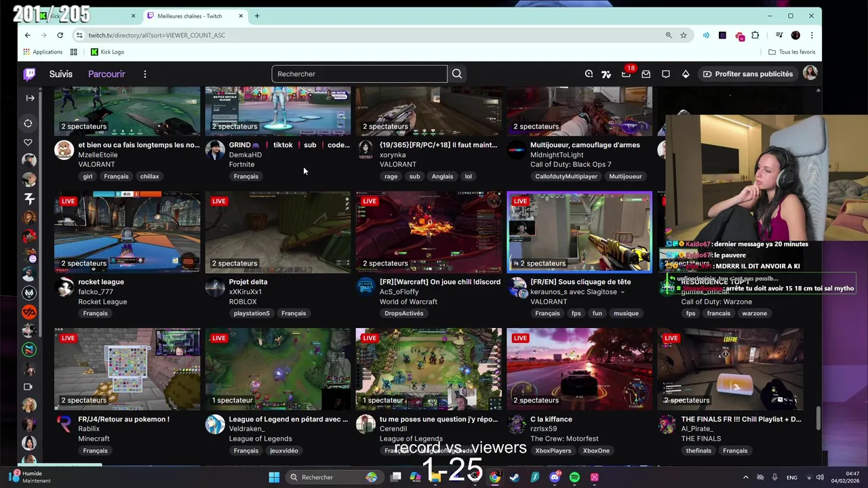This screenshot has height=488, width=868.
Task: Click MzelleEtoile channel avatar
Action: tap(64, 150)
